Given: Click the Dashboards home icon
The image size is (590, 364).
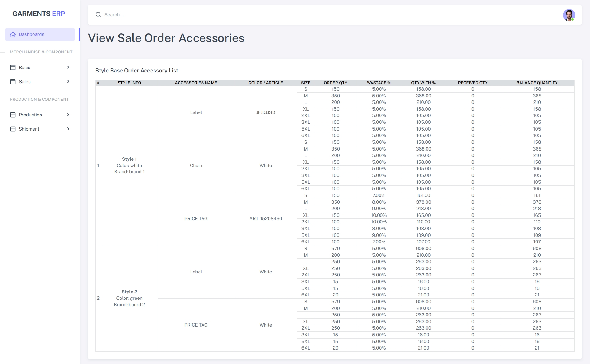Looking at the screenshot, I should [x=13, y=34].
